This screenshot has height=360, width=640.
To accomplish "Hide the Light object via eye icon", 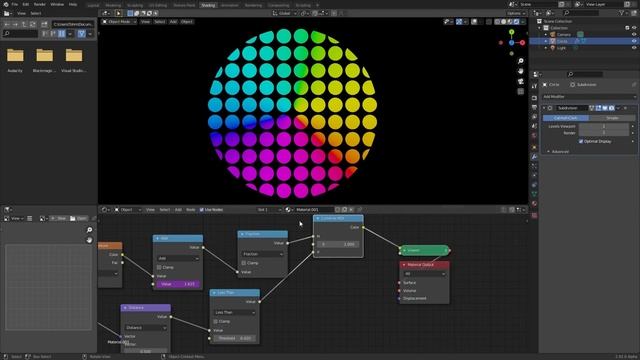I will 634,48.
